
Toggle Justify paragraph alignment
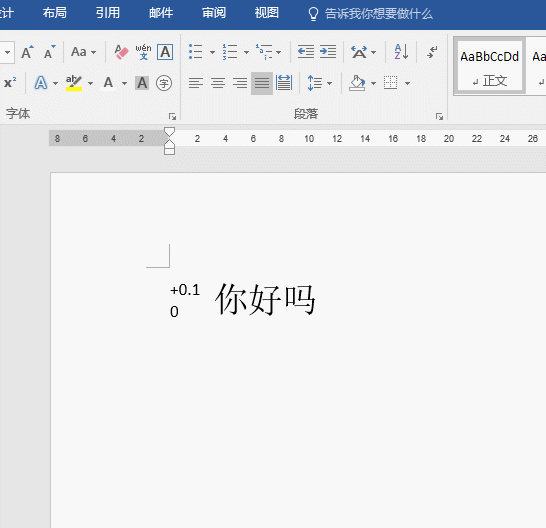[x=262, y=83]
